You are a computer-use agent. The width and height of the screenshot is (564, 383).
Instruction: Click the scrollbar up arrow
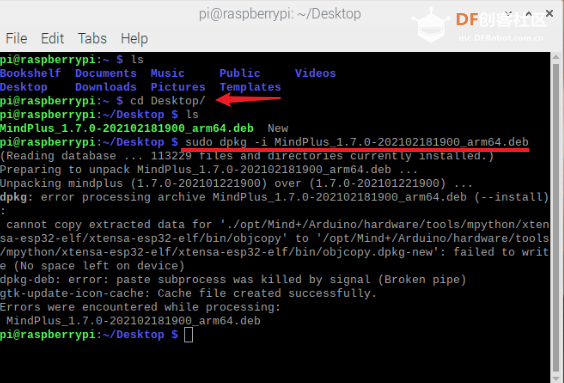coord(556,58)
